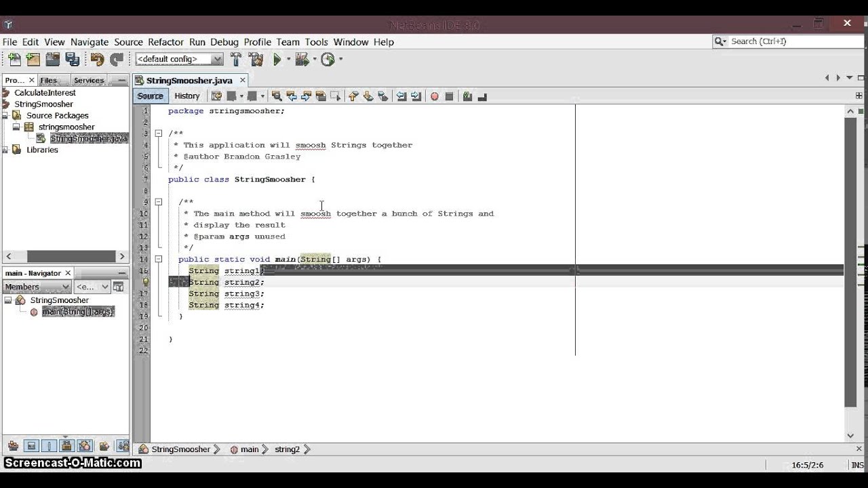Collapse the stringsmoosher package node
Viewport: 868px width, 488px height.
[x=16, y=127]
